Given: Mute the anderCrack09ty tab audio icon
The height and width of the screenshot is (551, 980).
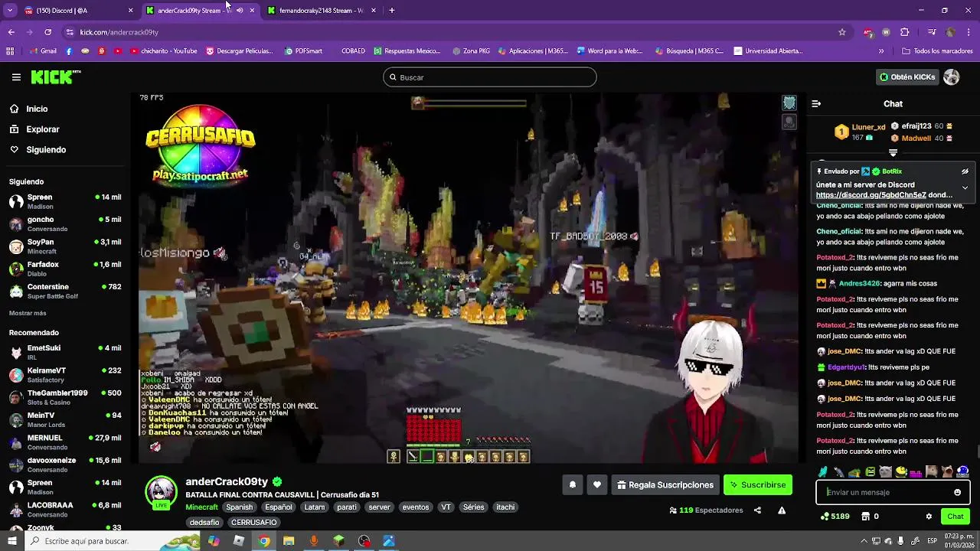Looking at the screenshot, I should click(x=240, y=11).
